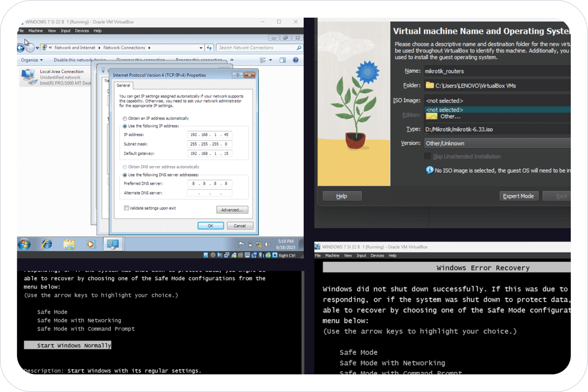Open the Version dropdown showing Other/Unknown
The height and width of the screenshot is (392, 588).
coord(497,143)
